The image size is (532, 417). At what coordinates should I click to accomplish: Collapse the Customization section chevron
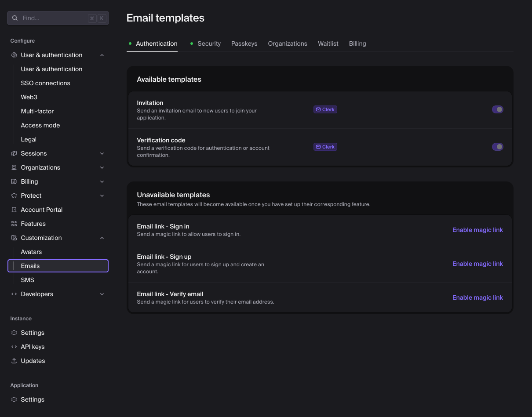[102, 238]
